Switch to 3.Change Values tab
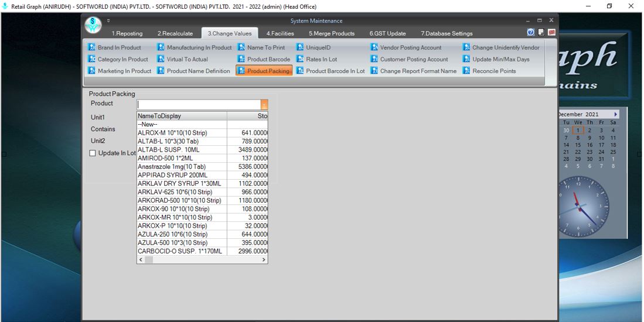The image size is (644, 322). 230,33
